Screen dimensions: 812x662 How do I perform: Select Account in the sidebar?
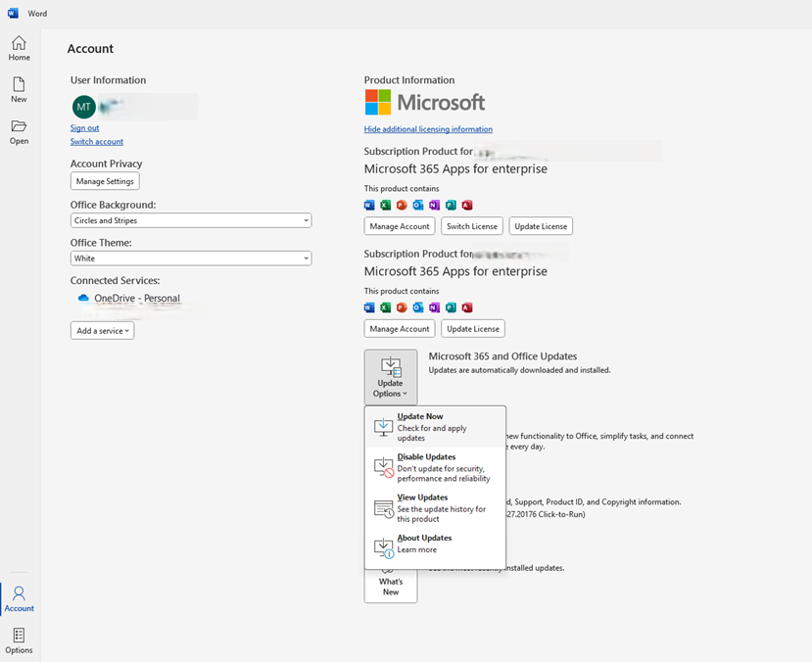click(x=20, y=599)
